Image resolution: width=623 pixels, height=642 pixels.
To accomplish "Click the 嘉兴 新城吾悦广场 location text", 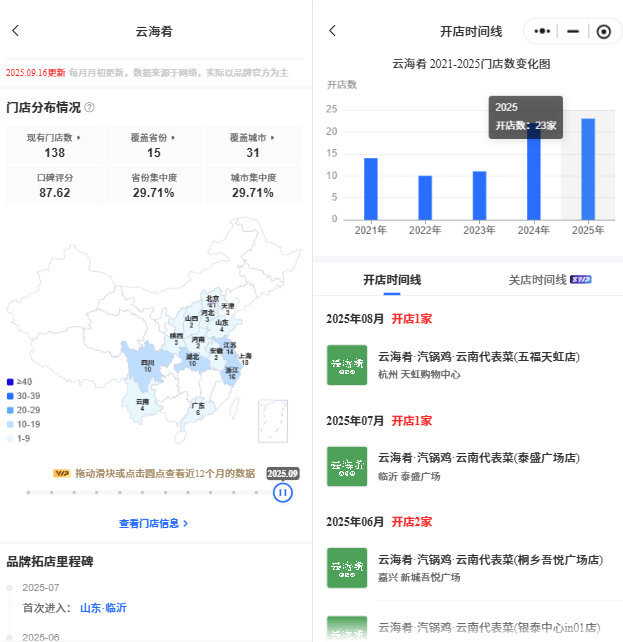I will click(419, 577).
